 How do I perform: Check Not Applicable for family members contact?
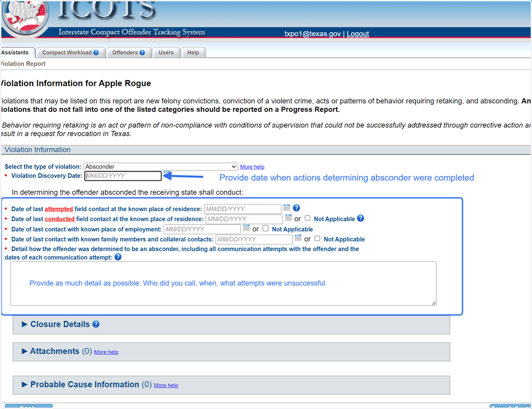click(x=317, y=238)
